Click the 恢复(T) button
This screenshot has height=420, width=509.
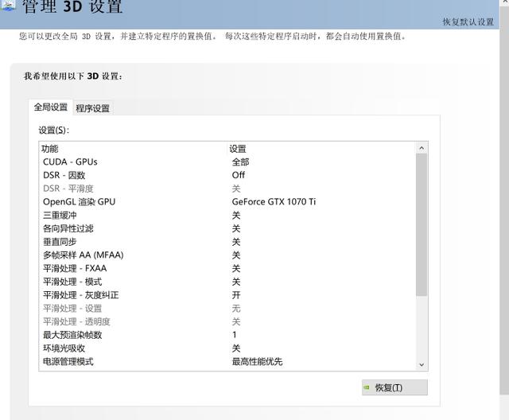394,387
